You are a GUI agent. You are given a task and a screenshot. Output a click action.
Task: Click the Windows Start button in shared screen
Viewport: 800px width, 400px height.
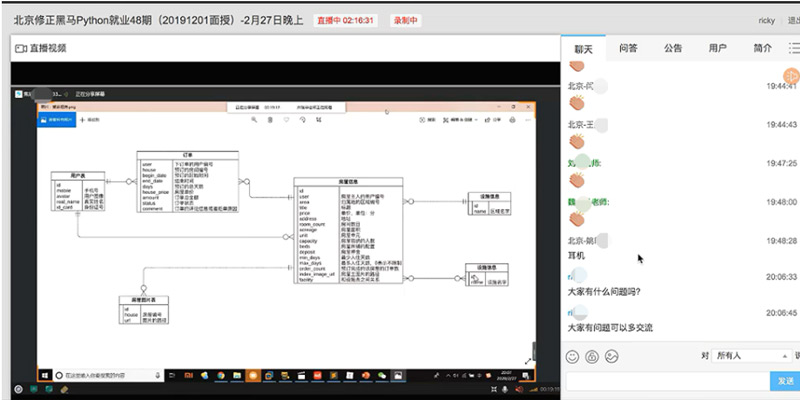[x=44, y=373]
